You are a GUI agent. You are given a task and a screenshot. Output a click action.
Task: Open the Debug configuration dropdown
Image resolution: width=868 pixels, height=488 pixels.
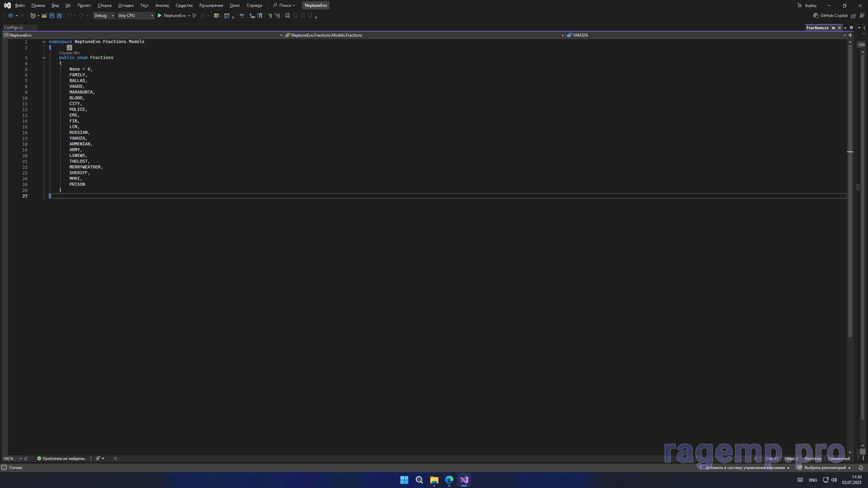click(104, 16)
